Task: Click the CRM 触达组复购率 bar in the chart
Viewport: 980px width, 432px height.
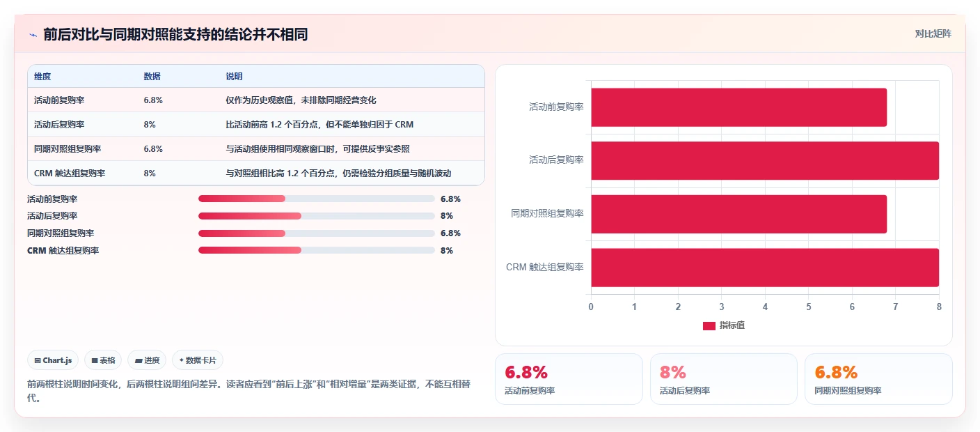Action: [765, 268]
